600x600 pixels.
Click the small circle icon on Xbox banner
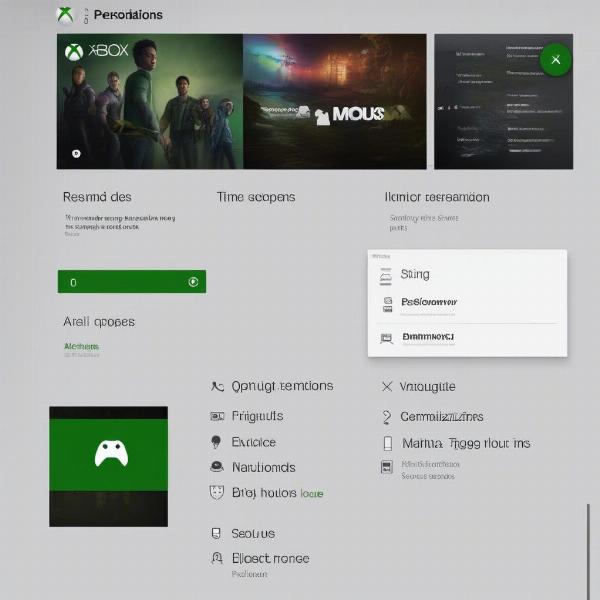(x=77, y=153)
